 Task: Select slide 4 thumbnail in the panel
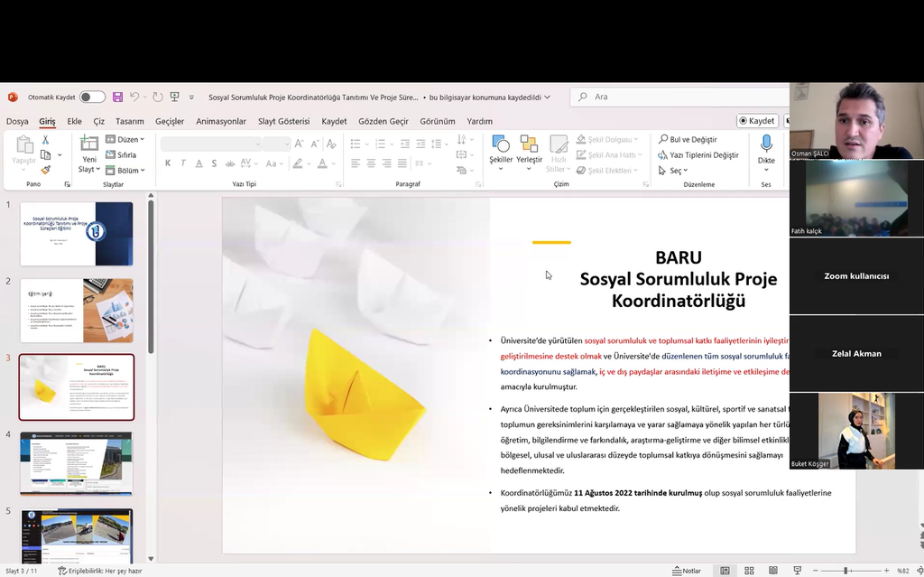click(77, 463)
